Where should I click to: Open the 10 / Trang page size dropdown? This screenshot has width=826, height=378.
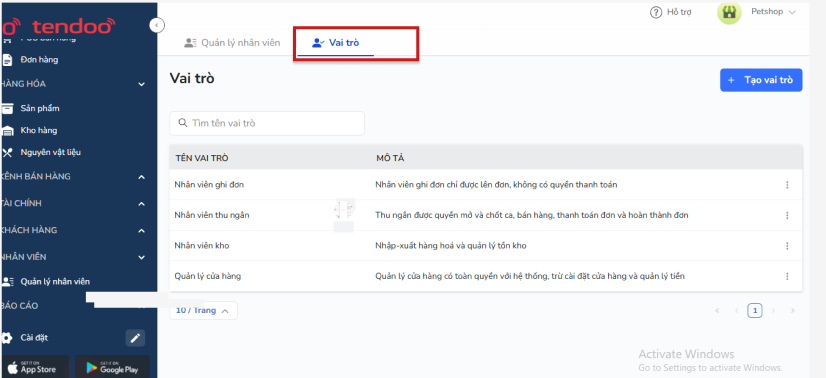[203, 311]
